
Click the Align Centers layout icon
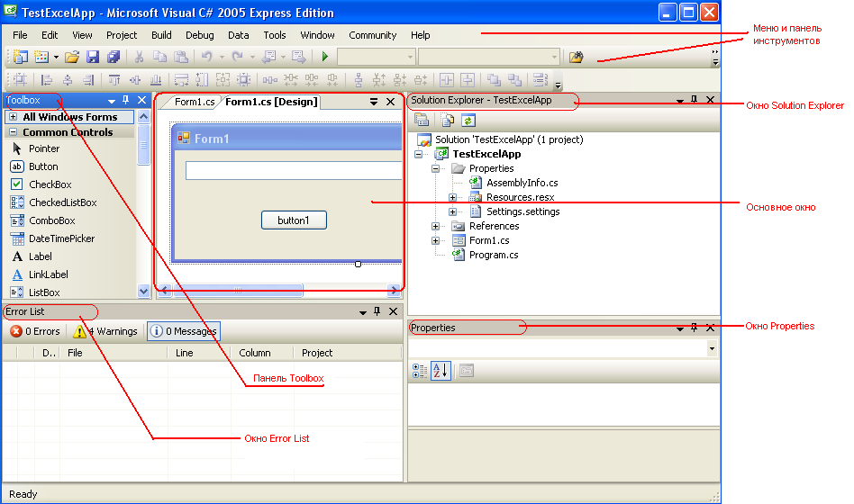pos(68,80)
